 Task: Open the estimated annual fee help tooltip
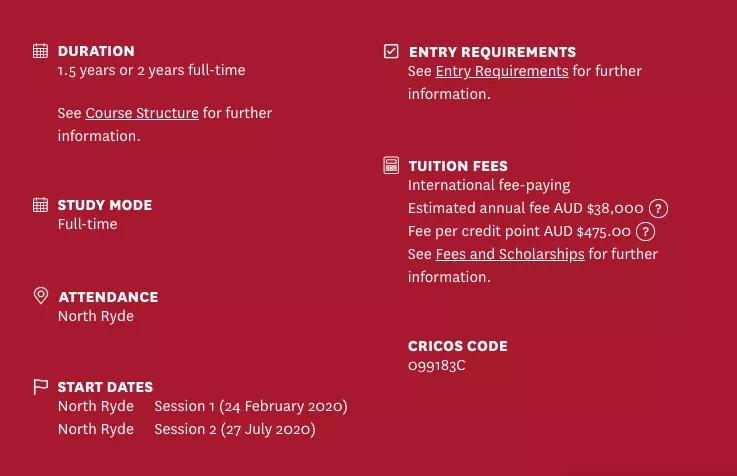coord(658,209)
